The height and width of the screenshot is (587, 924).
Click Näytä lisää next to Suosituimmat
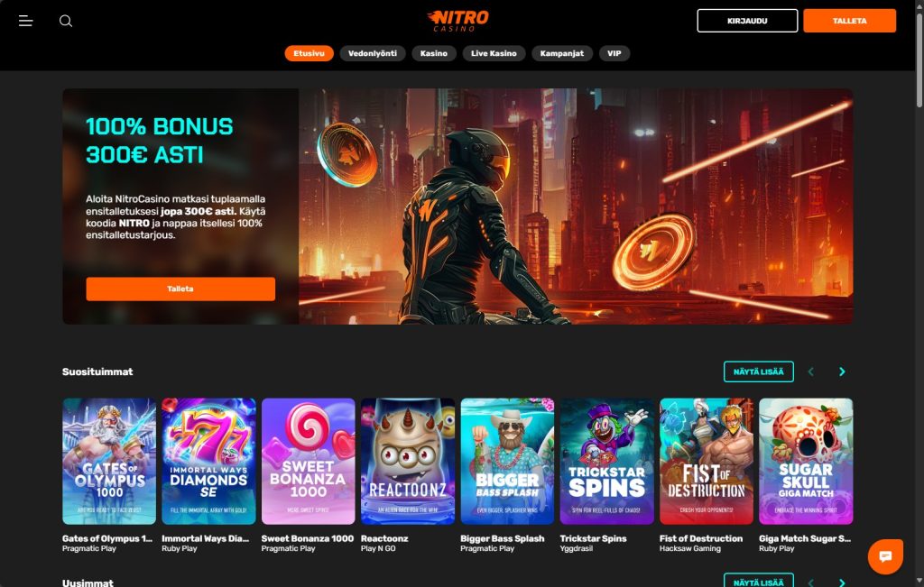point(758,371)
